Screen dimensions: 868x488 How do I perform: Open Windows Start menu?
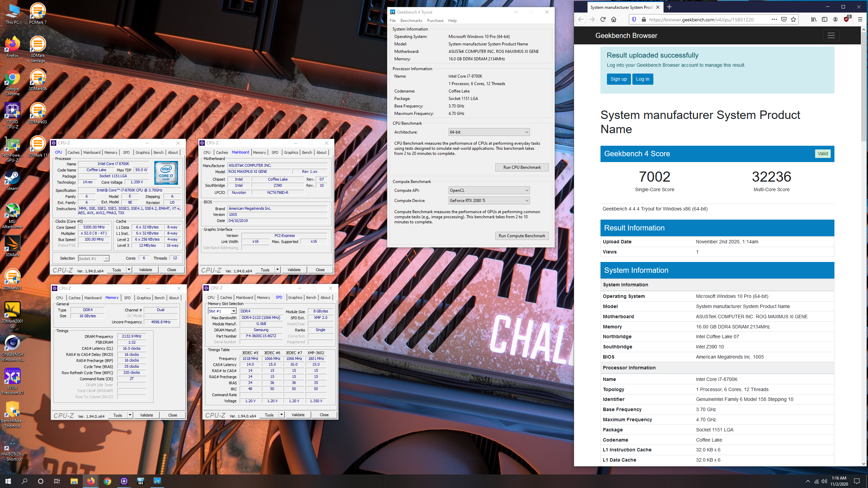pyautogui.click(x=8, y=481)
